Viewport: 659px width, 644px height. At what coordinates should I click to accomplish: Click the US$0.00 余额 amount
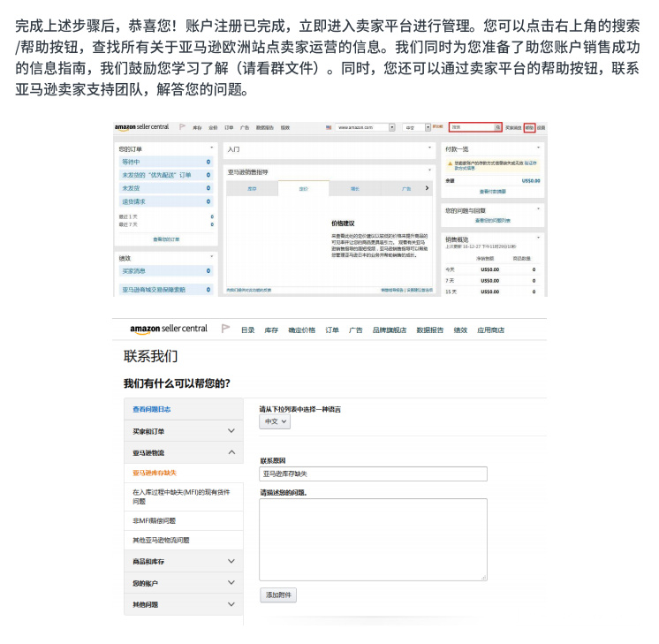(531, 181)
